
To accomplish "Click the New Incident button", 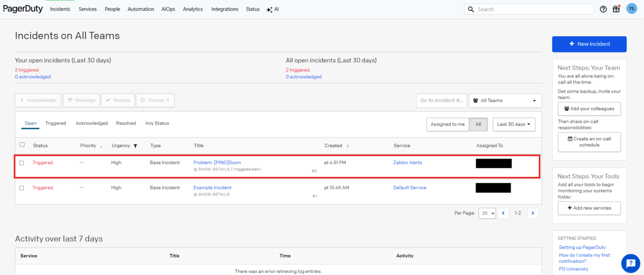I will (x=589, y=44).
